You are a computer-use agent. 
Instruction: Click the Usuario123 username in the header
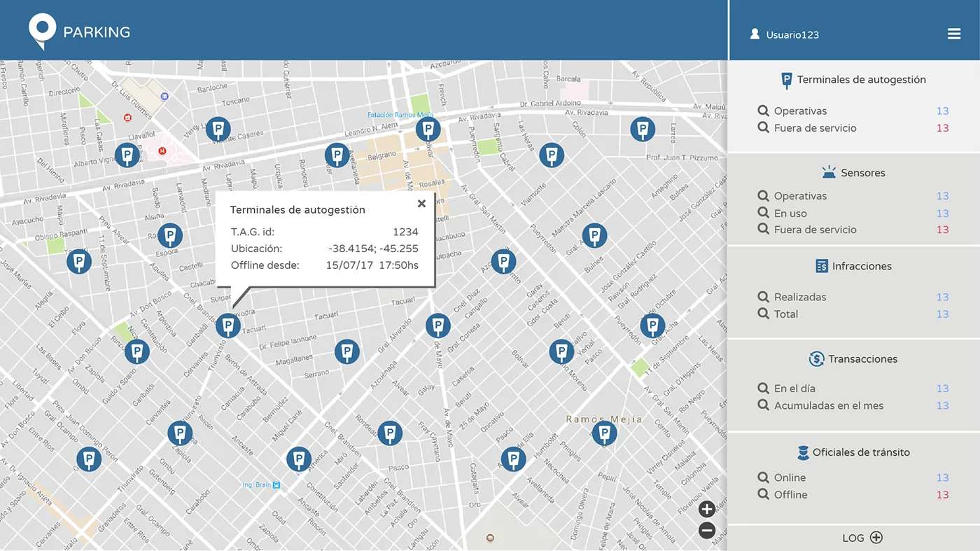(792, 34)
